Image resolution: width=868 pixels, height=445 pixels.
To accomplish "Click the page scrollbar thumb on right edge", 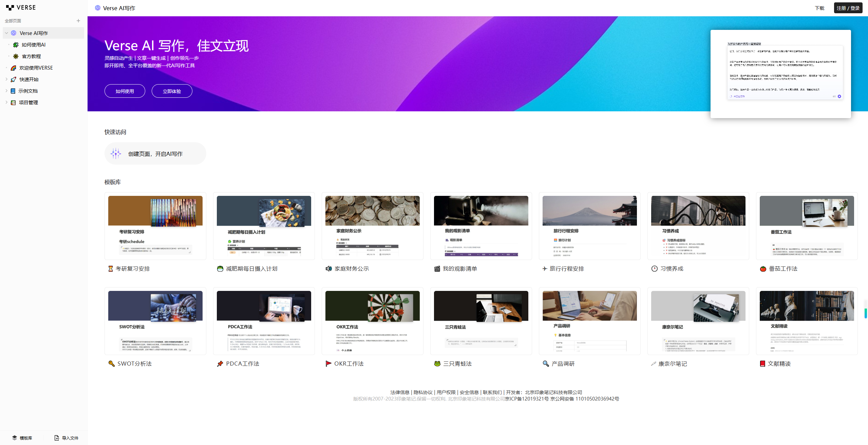I will point(866,313).
